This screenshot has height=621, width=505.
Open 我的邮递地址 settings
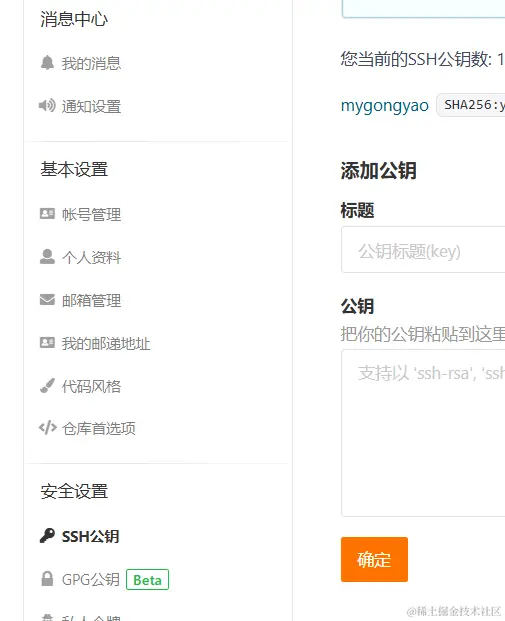pyautogui.click(x=106, y=343)
